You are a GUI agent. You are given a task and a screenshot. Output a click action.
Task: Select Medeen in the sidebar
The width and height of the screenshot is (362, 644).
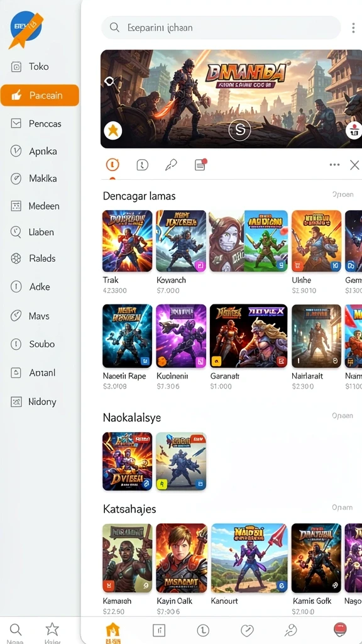[x=35, y=206]
